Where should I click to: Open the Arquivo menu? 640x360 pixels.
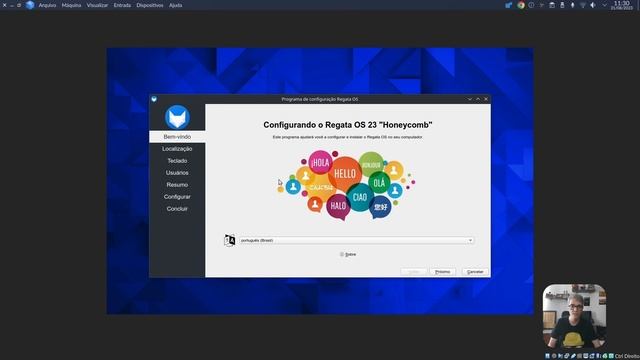47,5
